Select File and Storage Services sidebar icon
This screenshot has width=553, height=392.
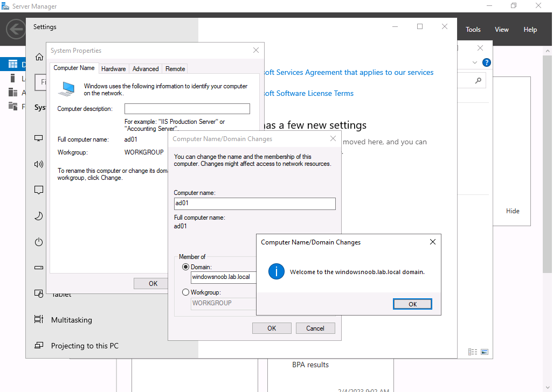(x=13, y=106)
